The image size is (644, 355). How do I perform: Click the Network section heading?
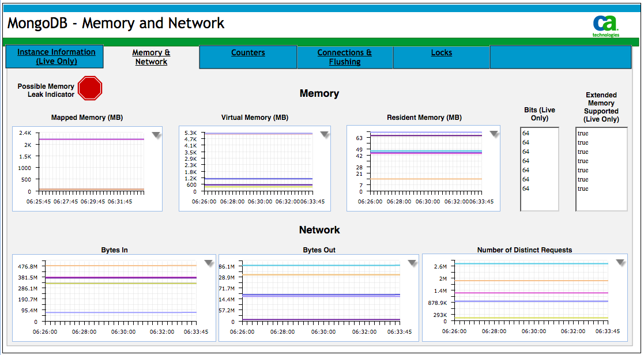pos(319,230)
